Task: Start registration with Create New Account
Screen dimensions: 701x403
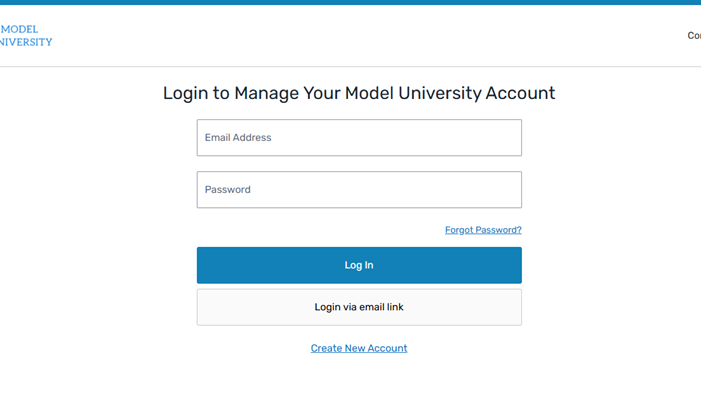Action: (x=359, y=348)
